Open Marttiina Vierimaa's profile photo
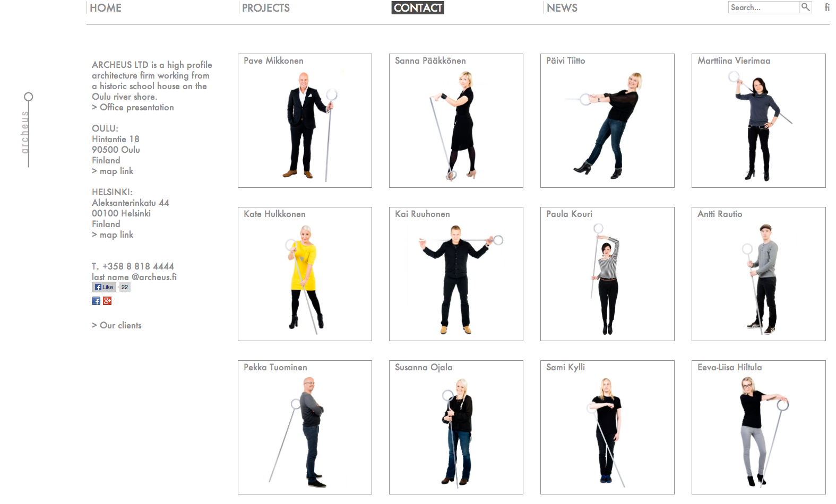Screen dimensions: 836x504 click(759, 120)
